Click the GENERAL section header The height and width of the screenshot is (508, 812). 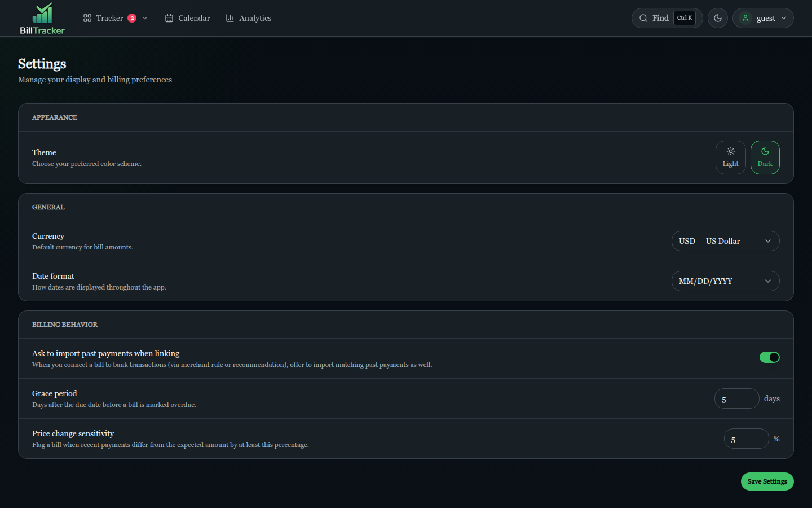[x=48, y=207]
